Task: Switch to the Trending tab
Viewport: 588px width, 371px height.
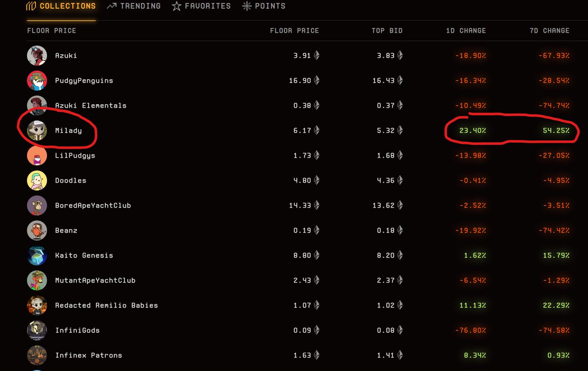Action: [134, 6]
